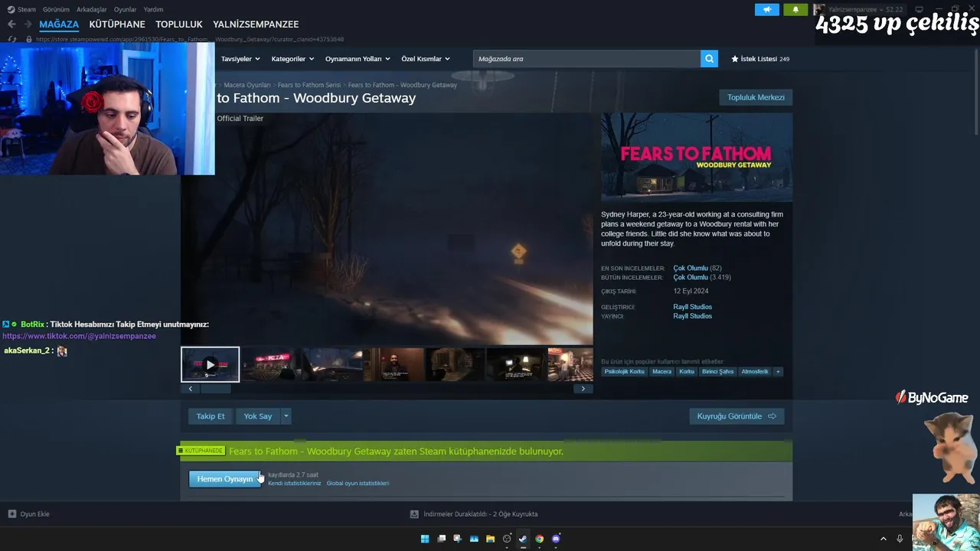Open the pizza sign screenshot thumbnail
This screenshot has height=551, width=980.
(x=271, y=365)
